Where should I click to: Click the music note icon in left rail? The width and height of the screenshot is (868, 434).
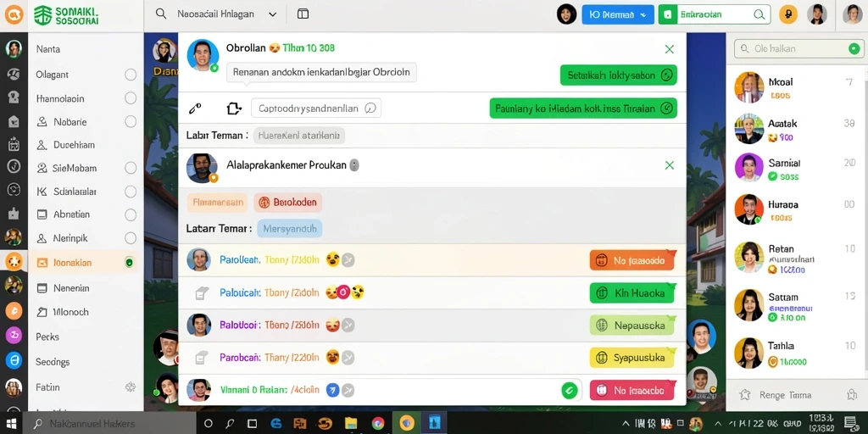click(x=14, y=166)
